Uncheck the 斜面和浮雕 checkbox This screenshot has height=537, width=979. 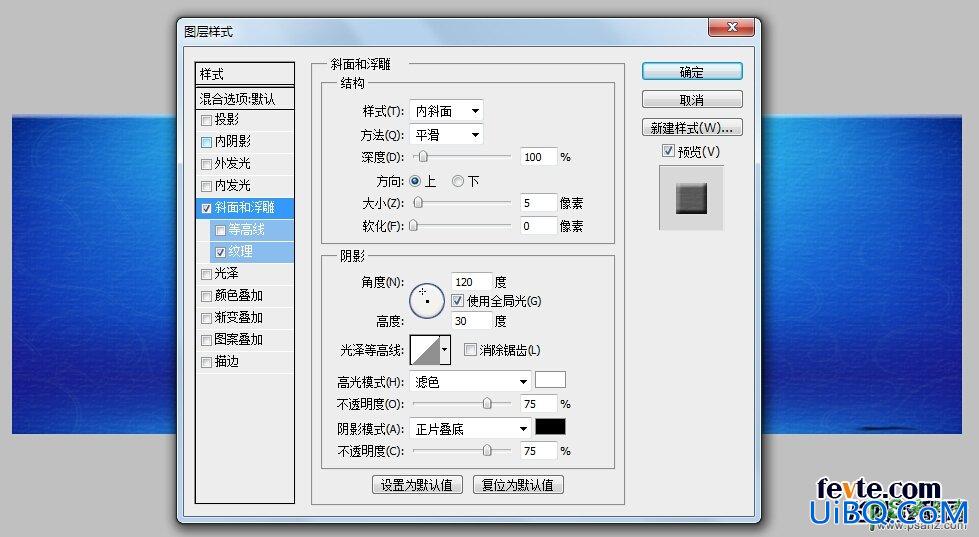click(206, 208)
